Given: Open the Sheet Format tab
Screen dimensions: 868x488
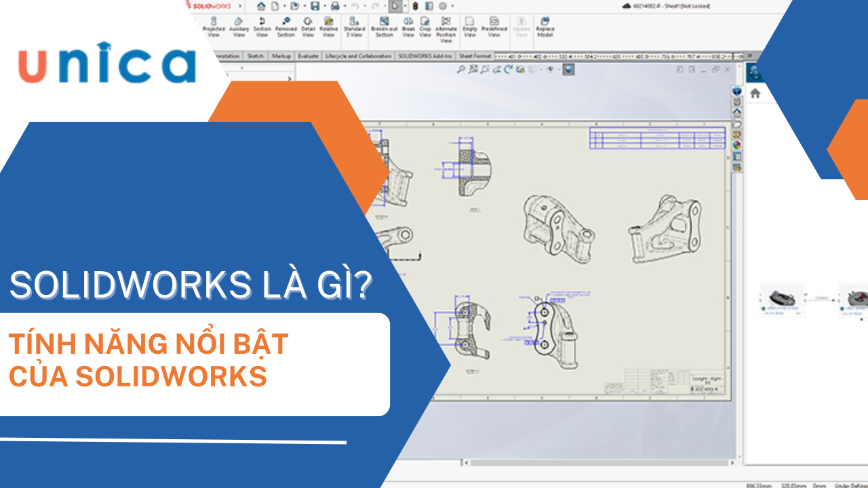Looking at the screenshot, I should (x=475, y=56).
